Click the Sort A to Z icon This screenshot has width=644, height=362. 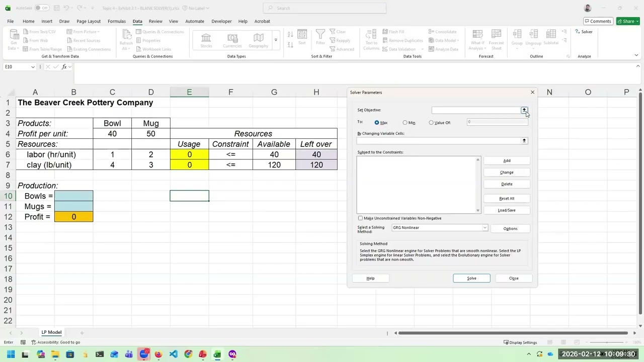click(290, 34)
